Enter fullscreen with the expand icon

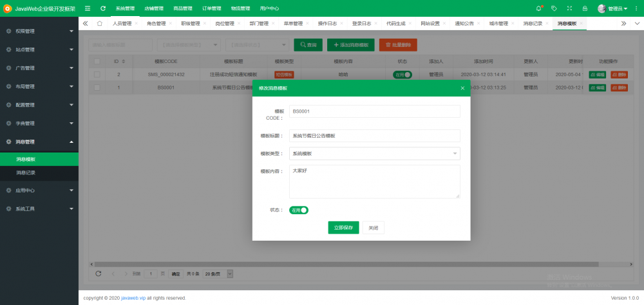click(x=569, y=8)
